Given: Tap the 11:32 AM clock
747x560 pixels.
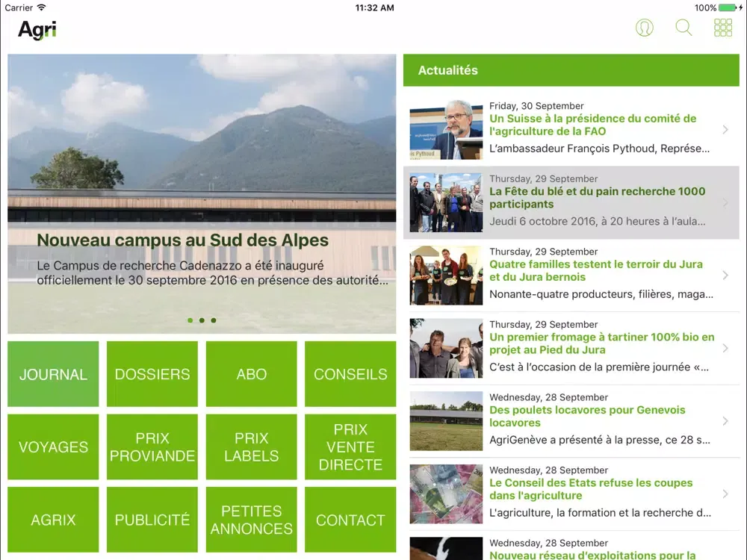Looking at the screenshot, I should pos(374,7).
